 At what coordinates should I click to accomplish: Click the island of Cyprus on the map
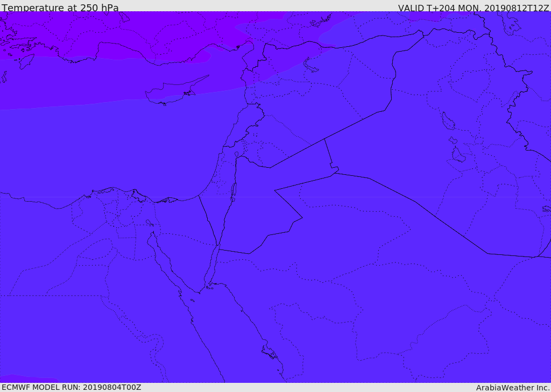pyautogui.click(x=172, y=91)
